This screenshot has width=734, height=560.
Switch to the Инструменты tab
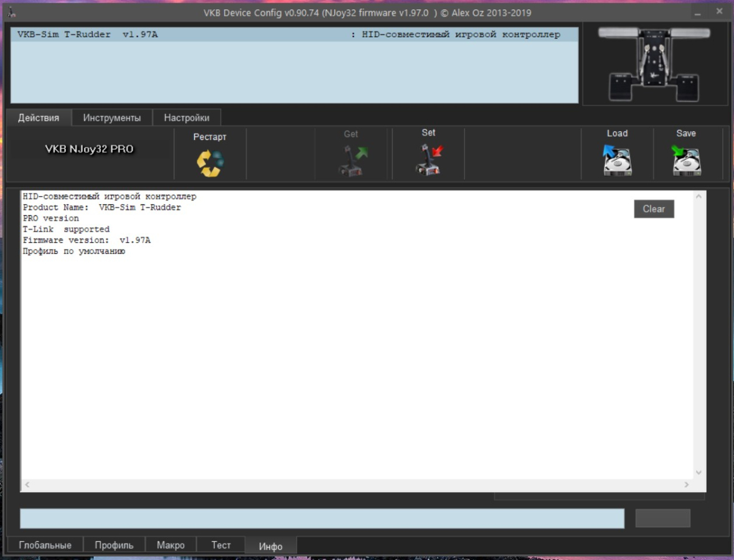pyautogui.click(x=112, y=118)
